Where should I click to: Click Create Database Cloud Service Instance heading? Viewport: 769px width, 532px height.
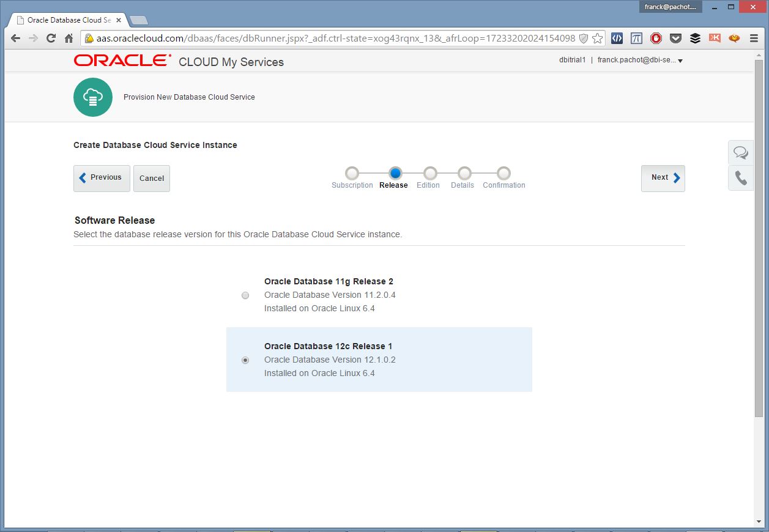155,145
